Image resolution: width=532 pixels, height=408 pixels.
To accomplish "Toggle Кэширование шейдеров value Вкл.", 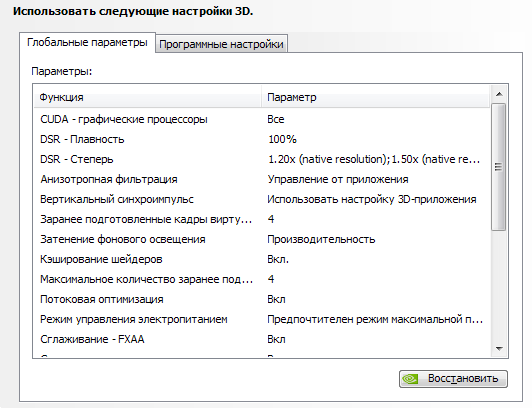I will click(278, 259).
